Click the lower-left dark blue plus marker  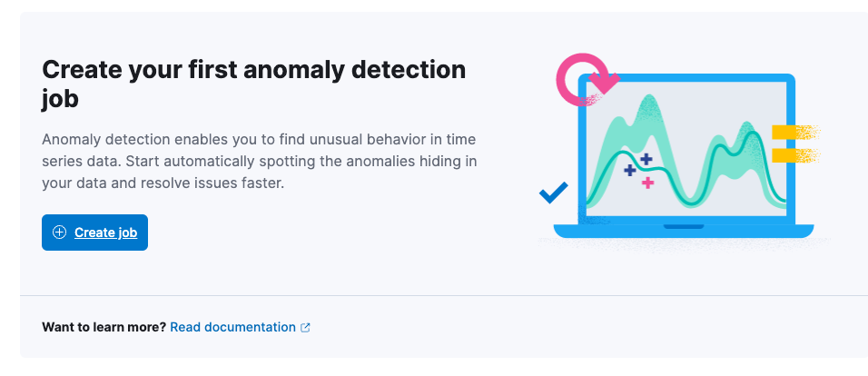630,170
